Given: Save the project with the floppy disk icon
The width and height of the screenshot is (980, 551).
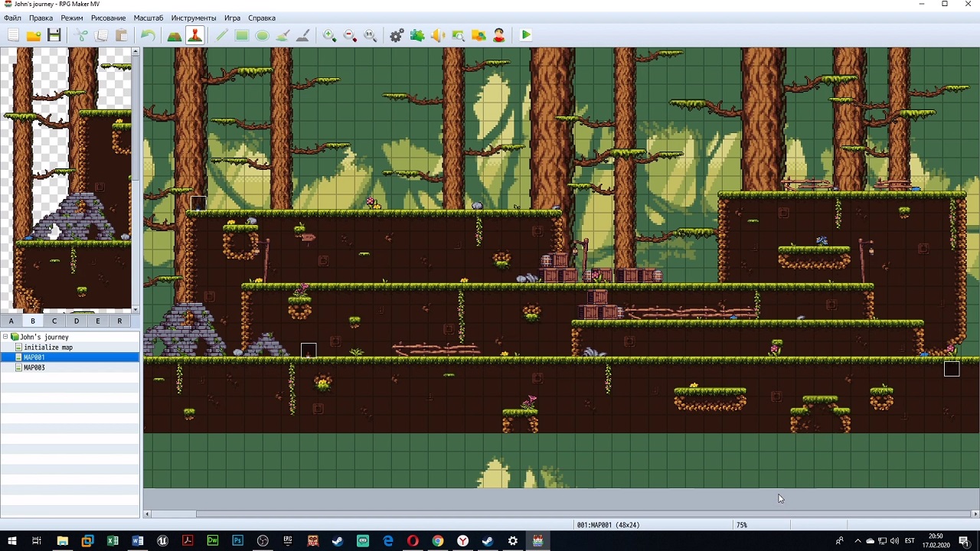Looking at the screenshot, I should coord(54,35).
